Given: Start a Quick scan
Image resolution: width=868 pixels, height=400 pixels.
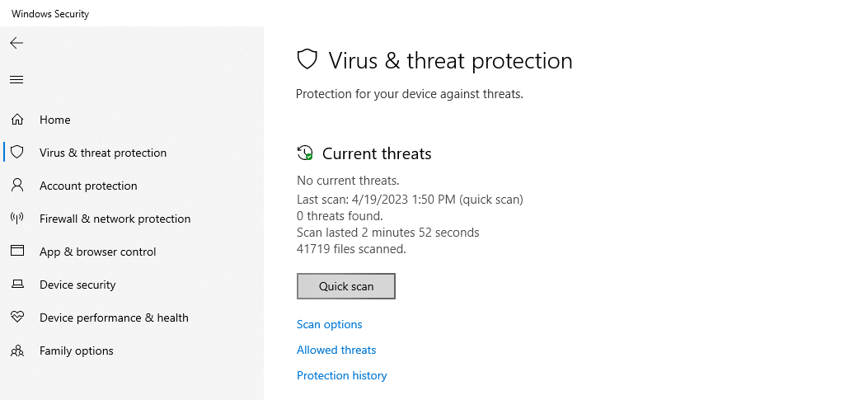Looking at the screenshot, I should click(346, 286).
